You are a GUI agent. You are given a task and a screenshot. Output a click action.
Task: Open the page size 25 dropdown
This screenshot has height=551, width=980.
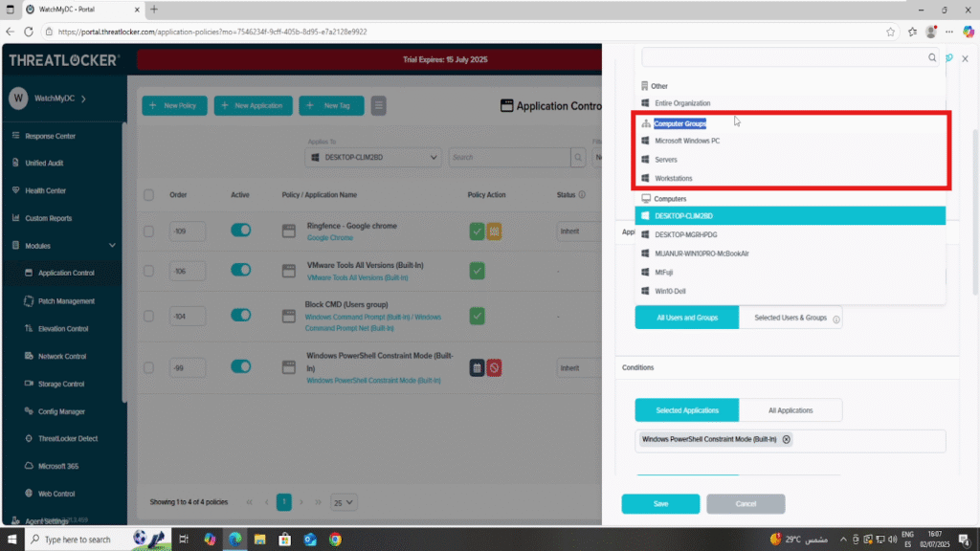(x=344, y=502)
